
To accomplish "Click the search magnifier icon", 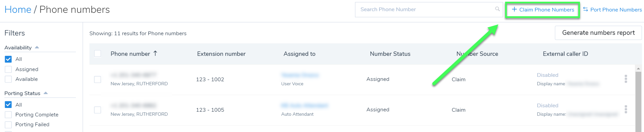I will 497,9.
